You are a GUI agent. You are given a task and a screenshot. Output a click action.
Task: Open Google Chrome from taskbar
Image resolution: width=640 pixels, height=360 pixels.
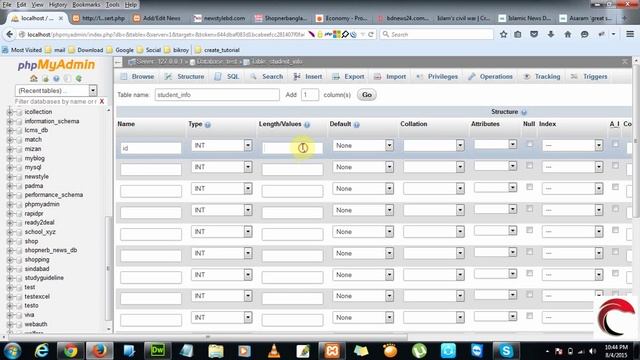click(70, 351)
